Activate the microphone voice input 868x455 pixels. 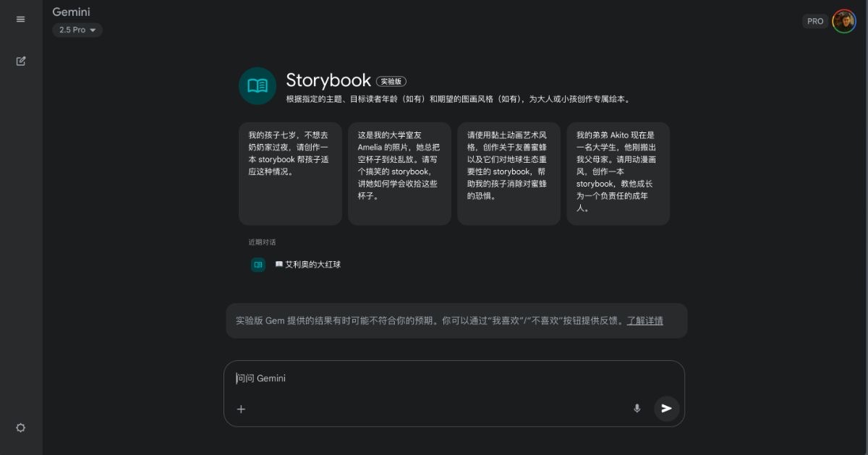click(637, 408)
